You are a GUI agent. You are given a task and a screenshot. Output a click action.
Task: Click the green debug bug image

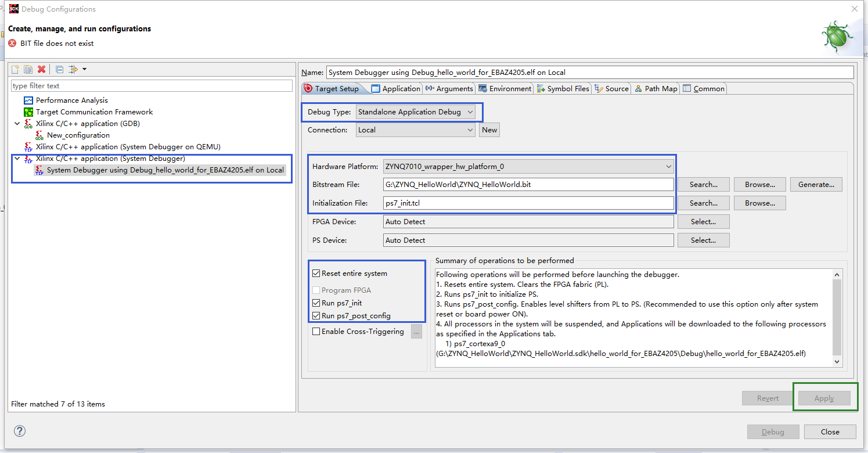[x=837, y=35]
